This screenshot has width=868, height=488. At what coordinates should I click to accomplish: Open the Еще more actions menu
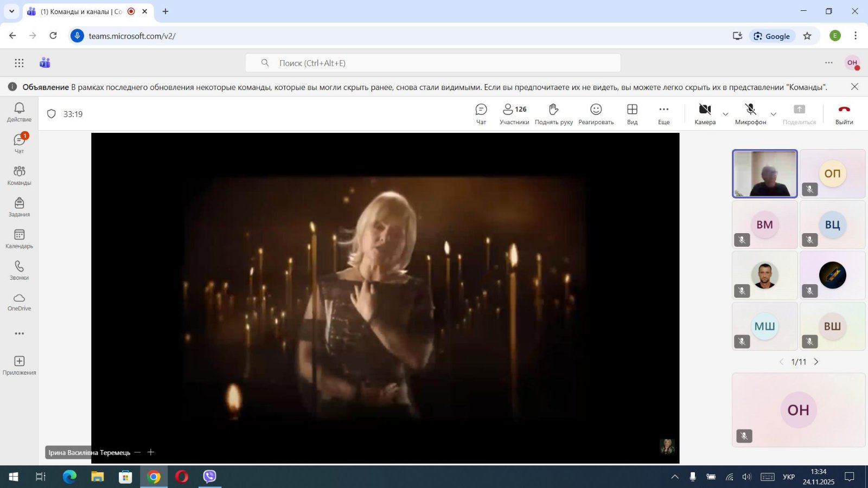(x=663, y=114)
